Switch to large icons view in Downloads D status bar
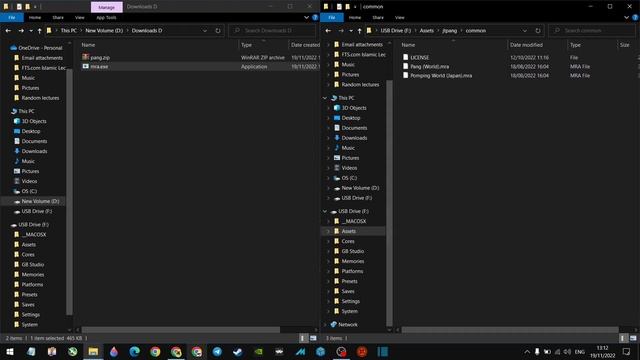The image size is (640, 360). point(313,338)
